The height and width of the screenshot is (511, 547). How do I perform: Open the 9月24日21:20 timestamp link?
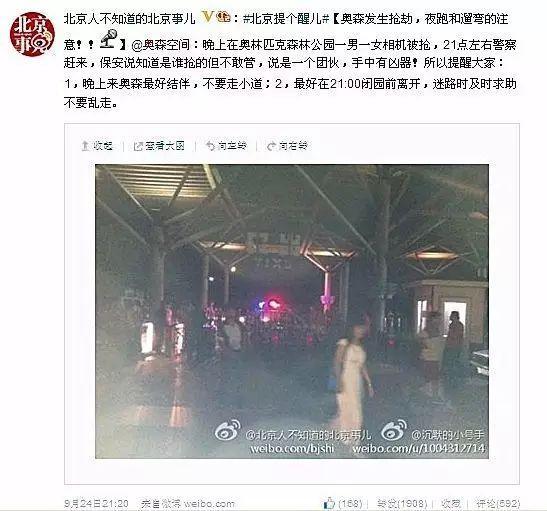click(96, 504)
